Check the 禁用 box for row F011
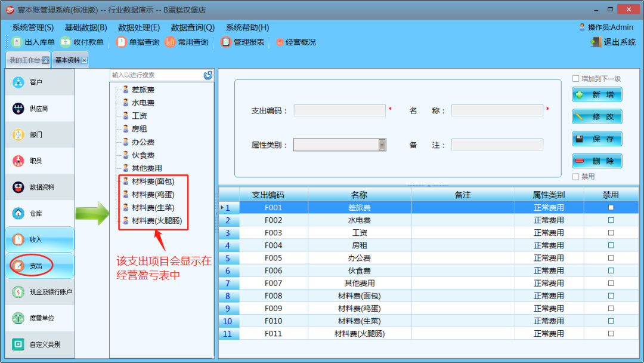Screen dimensions: 644x363 611,334
